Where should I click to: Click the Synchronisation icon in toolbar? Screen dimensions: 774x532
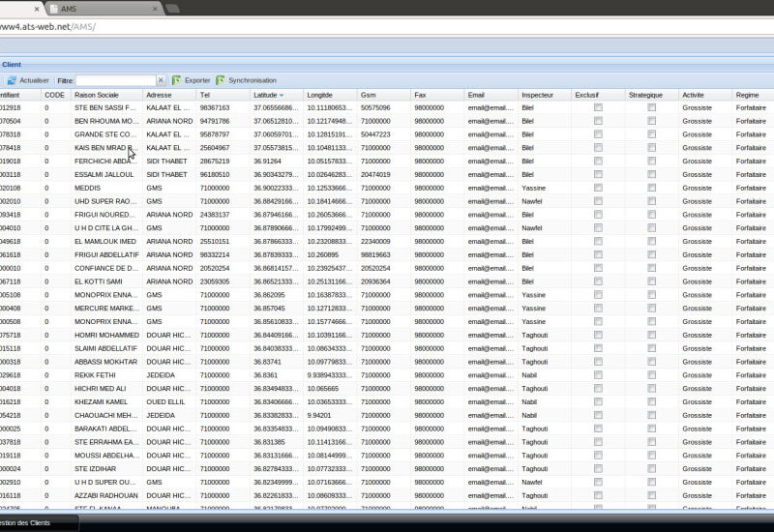(220, 80)
